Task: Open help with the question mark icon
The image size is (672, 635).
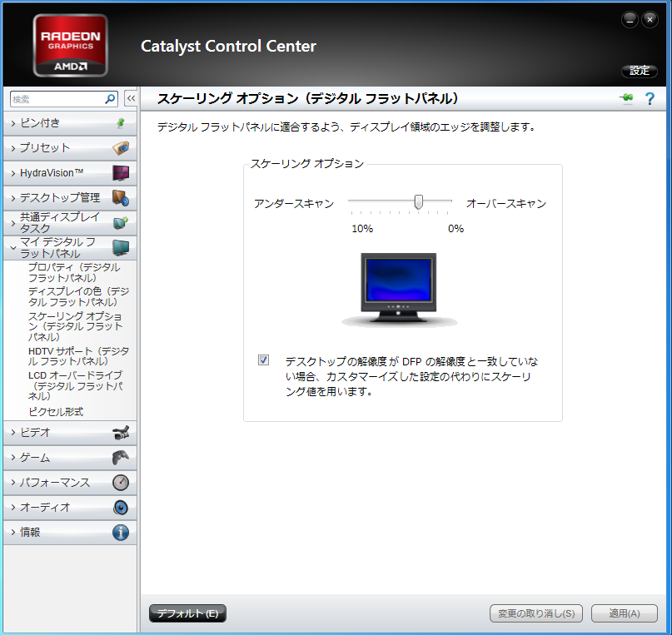Action: [650, 99]
